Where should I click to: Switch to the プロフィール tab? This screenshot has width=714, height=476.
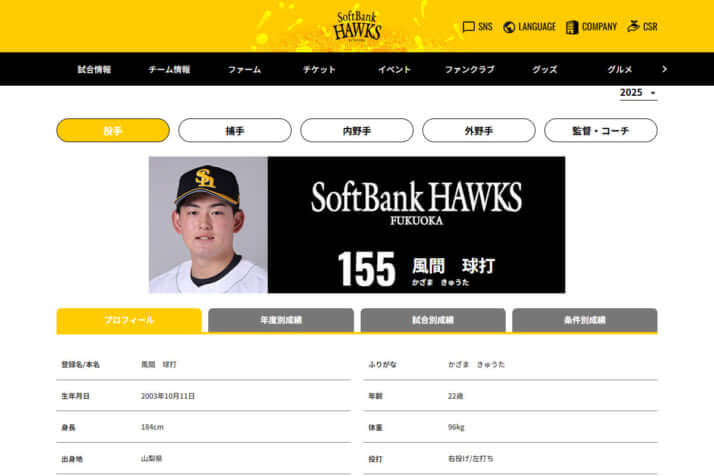(x=129, y=320)
